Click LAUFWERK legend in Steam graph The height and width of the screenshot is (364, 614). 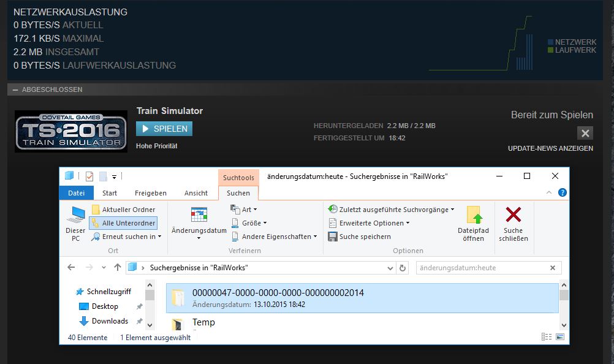[x=572, y=50]
